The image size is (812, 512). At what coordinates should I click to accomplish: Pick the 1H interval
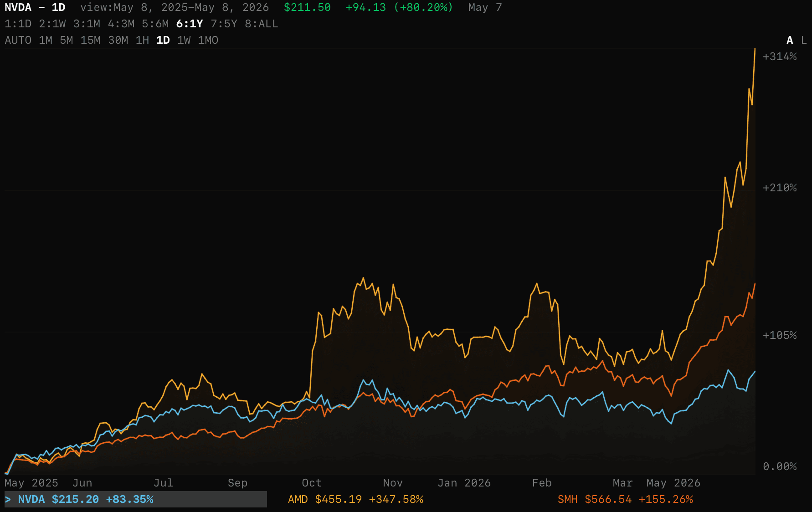click(142, 40)
